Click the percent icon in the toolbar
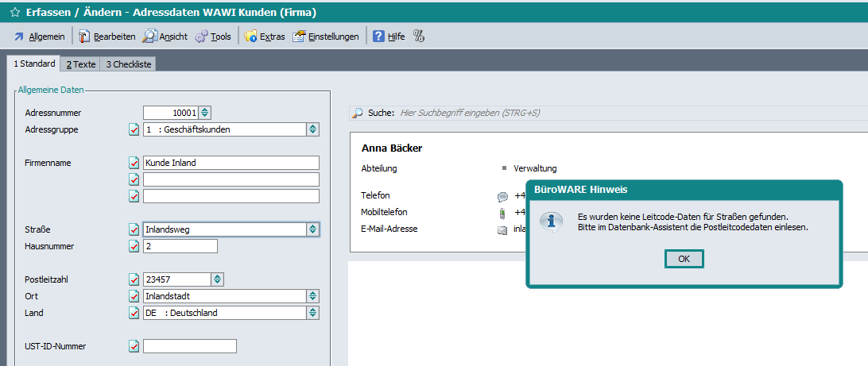Image resolution: width=868 pixels, height=366 pixels. pyautogui.click(x=420, y=37)
